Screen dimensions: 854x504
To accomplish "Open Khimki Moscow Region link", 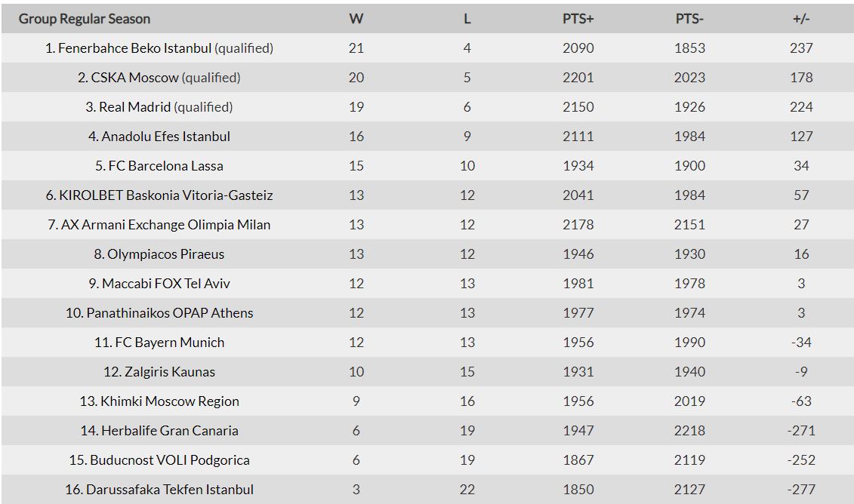I will pos(169,401).
